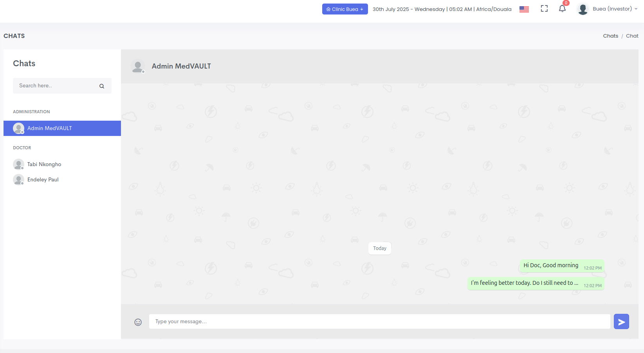This screenshot has width=644, height=353.
Task: Open conversation with Endeley Paul
Action: [x=43, y=179]
